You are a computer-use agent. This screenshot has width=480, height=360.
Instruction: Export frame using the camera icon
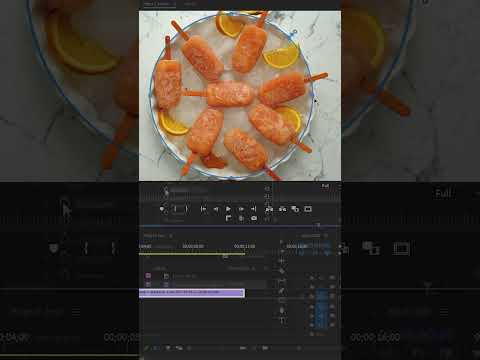(x=254, y=218)
